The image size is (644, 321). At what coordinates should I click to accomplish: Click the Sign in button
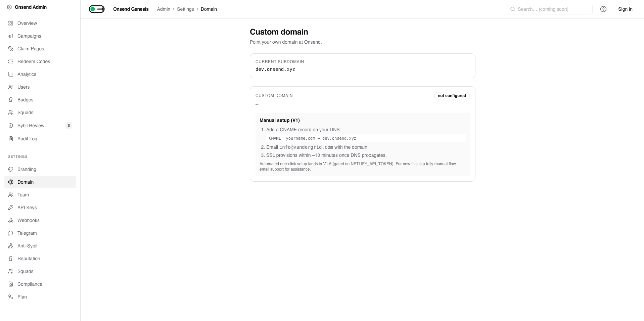tap(625, 9)
